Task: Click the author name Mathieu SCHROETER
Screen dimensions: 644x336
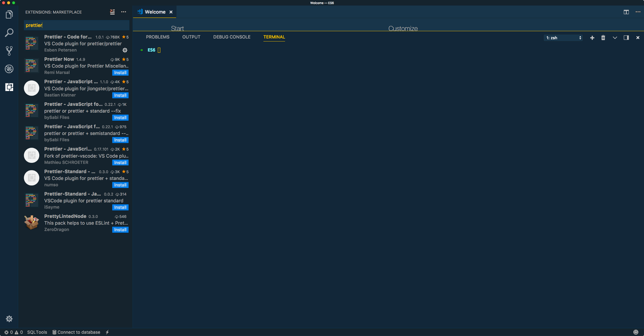Action: tap(66, 162)
